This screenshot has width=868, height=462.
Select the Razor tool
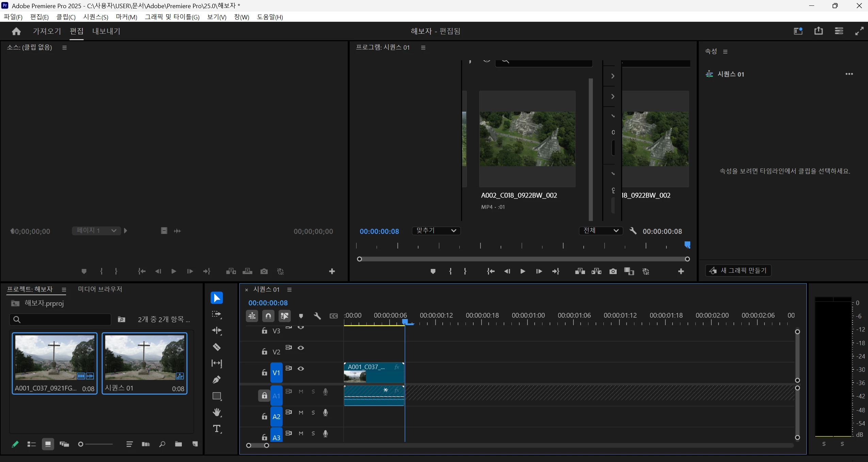point(217,347)
